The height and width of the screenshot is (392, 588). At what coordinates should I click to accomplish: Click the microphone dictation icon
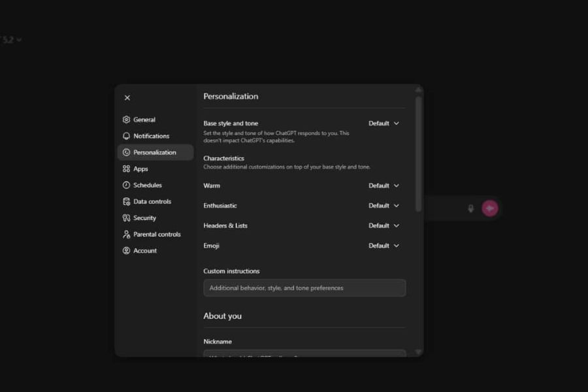pyautogui.click(x=470, y=208)
